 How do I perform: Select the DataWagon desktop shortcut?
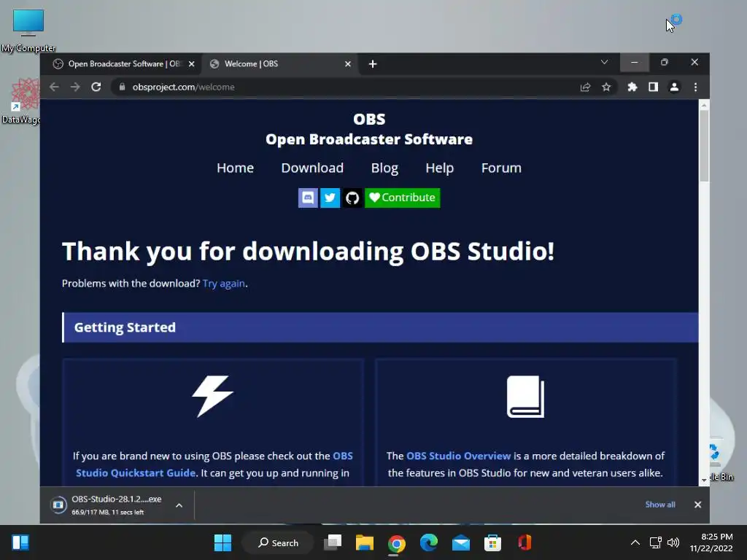[21, 101]
